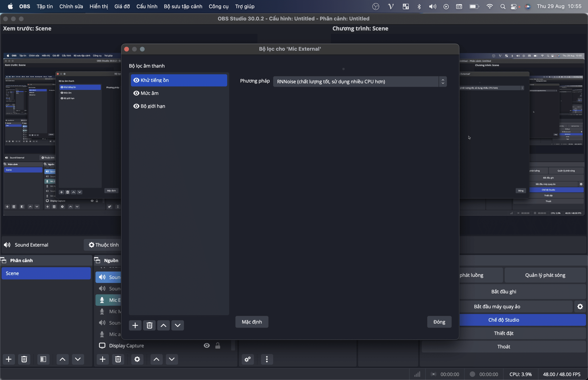Move scene up arrow in scenes toolbar
The width and height of the screenshot is (588, 380).
pos(62,359)
